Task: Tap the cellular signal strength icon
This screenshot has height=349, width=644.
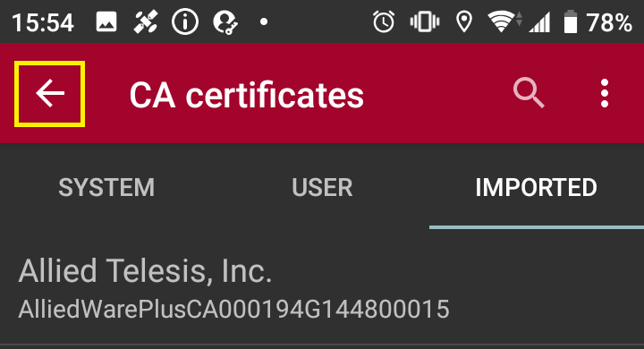Action: click(539, 21)
